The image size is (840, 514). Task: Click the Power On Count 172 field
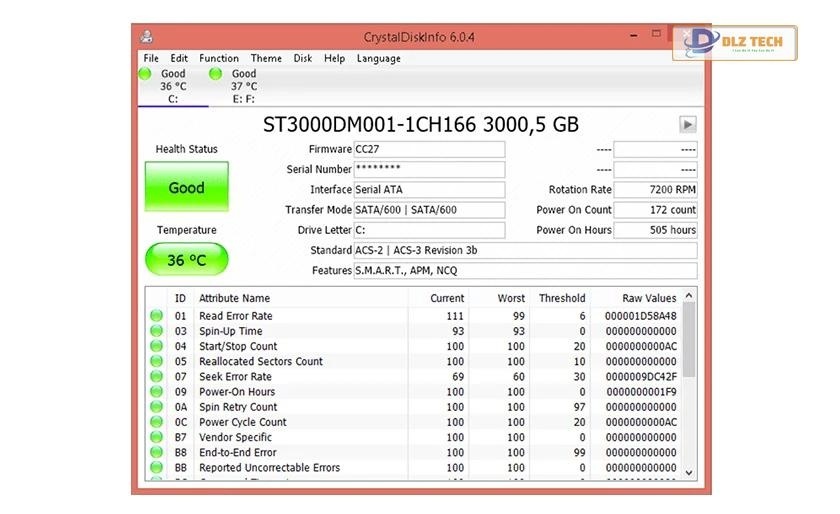point(656,210)
